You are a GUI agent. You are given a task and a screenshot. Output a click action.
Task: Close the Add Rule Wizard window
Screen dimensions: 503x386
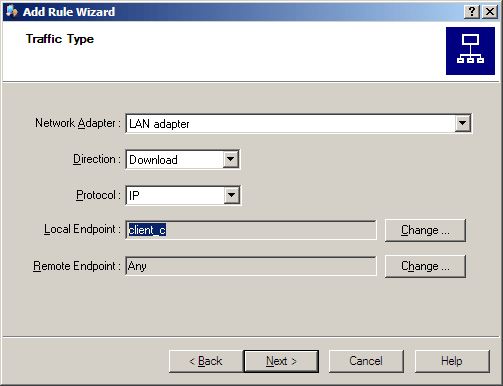490,12
